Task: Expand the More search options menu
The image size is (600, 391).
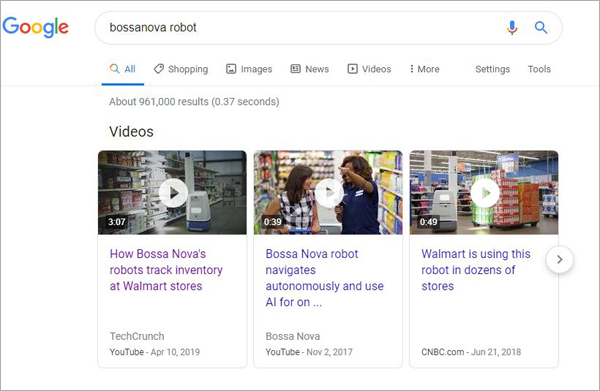Action: 424,69
